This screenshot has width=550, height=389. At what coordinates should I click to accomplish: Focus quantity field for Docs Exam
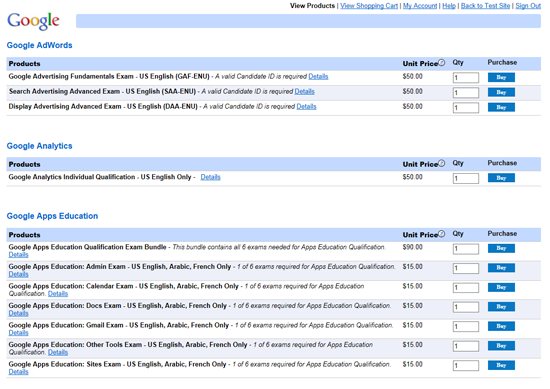(465, 307)
